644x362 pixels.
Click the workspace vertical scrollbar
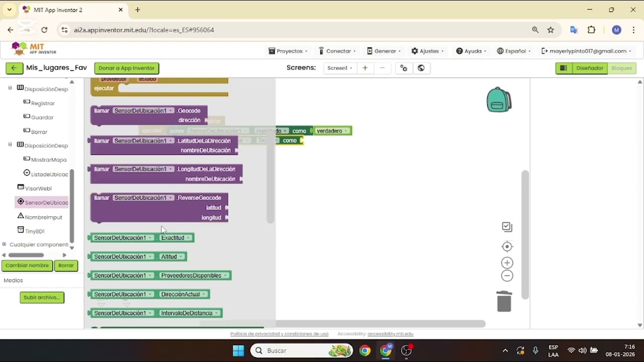(x=525, y=234)
